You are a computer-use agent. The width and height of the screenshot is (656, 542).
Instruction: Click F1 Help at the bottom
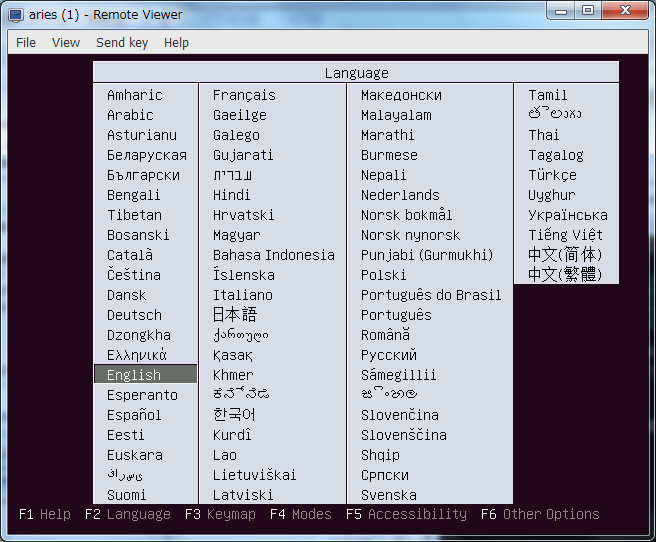coord(45,514)
